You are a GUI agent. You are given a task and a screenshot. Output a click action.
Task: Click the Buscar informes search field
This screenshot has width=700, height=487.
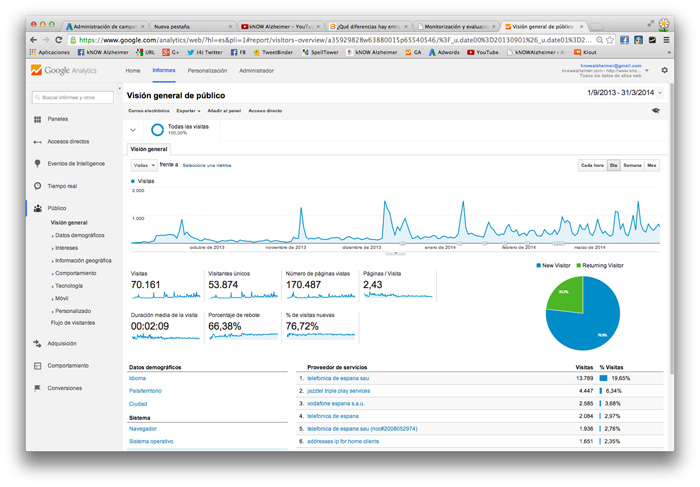coord(73,97)
